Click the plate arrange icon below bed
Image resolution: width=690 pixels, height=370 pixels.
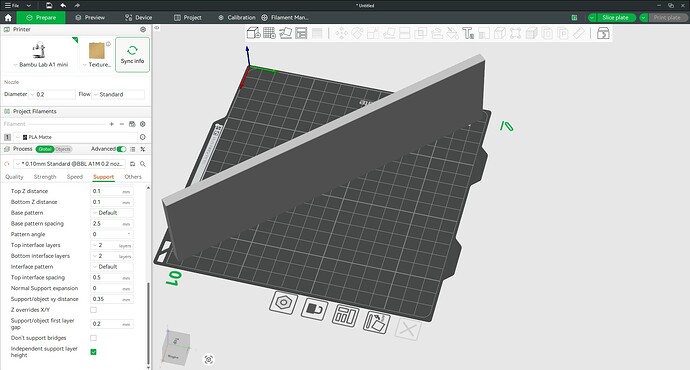345,315
